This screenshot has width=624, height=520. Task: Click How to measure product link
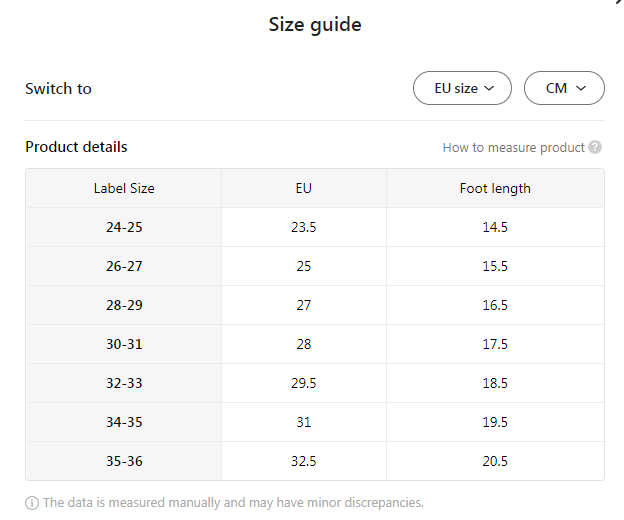(x=513, y=147)
